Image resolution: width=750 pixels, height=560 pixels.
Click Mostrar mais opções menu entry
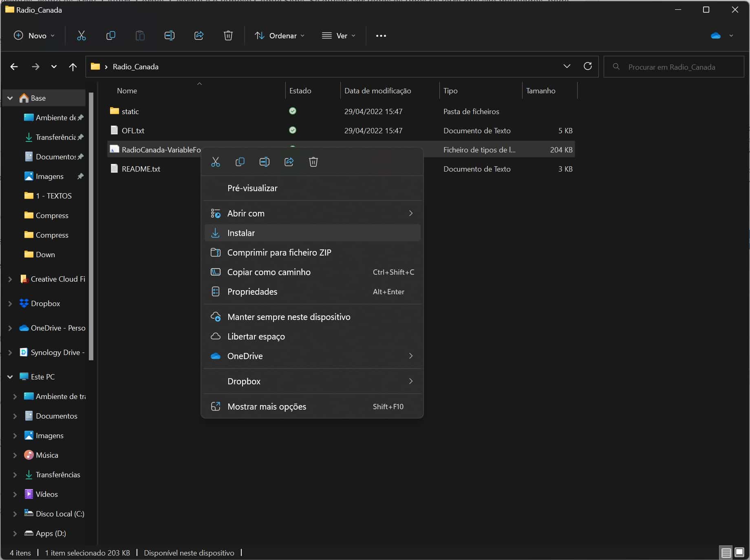pos(267,407)
